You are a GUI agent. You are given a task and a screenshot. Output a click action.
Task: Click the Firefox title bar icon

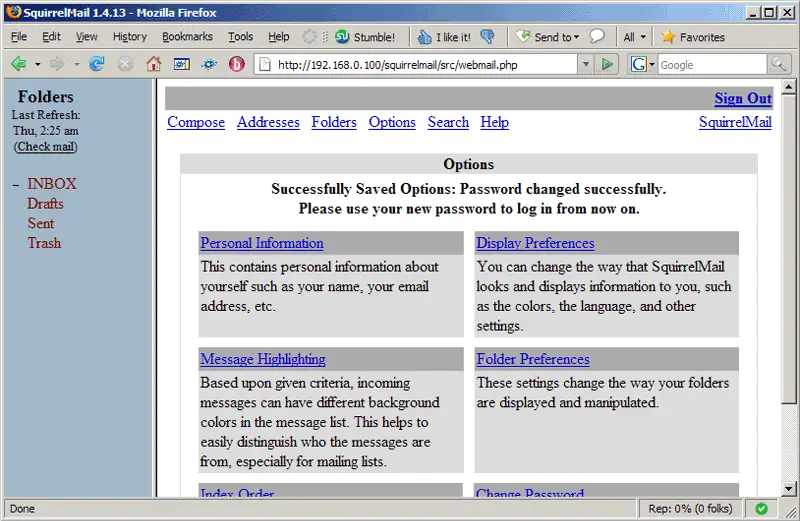14,12
